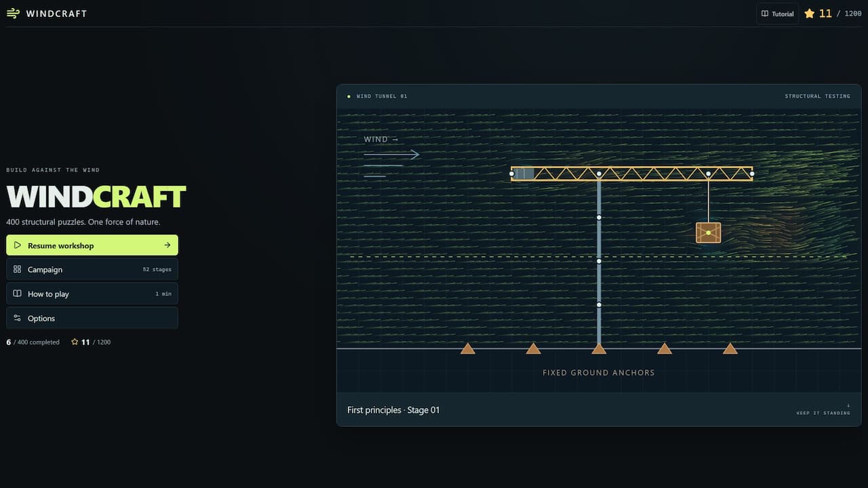Select the rightmost ground anchor triangle
The width and height of the screenshot is (868, 488).
point(730,348)
